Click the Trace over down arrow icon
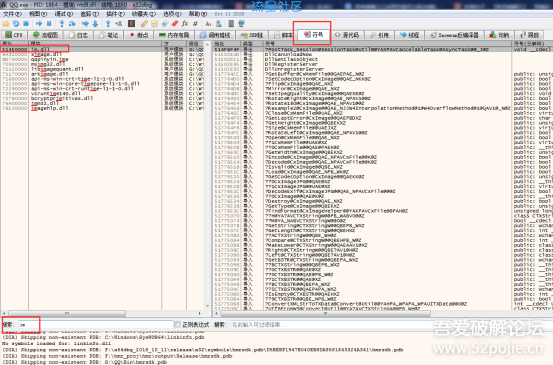Image resolution: width=553 pixels, height=365 pixels. click(x=95, y=24)
